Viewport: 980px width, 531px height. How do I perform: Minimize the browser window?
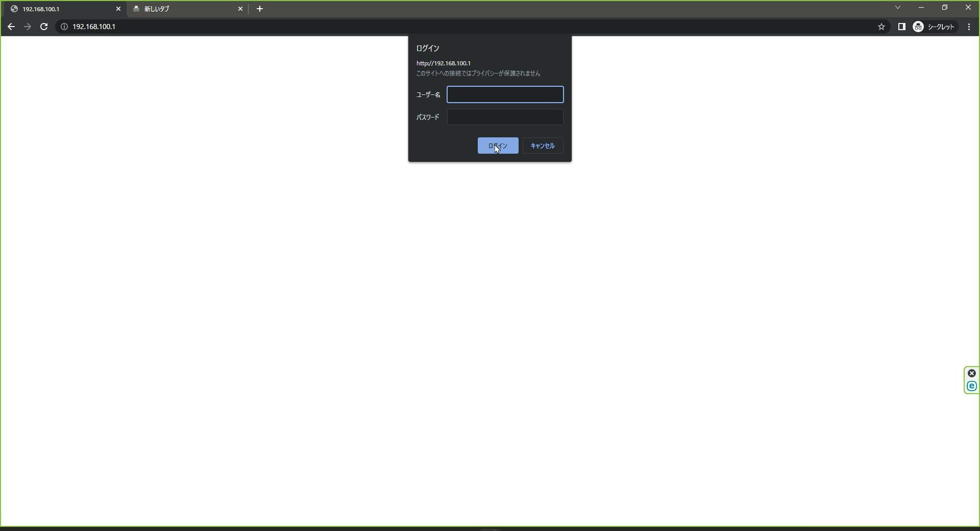(921, 8)
